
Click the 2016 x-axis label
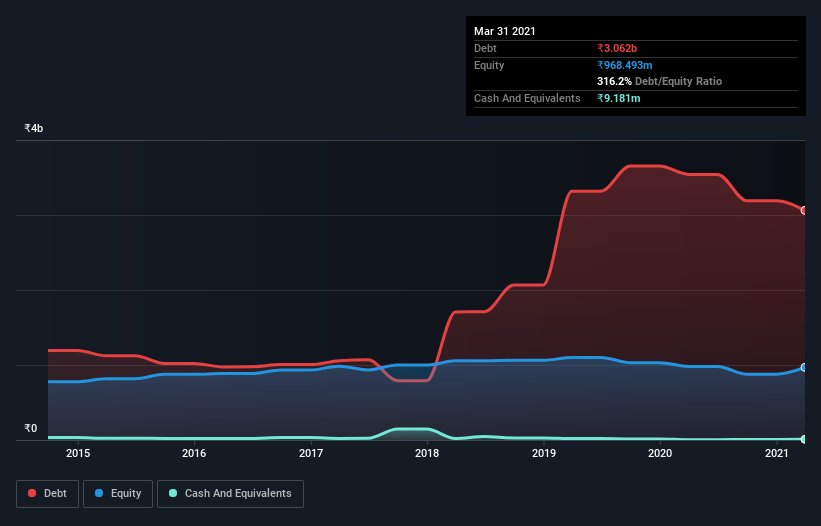click(x=194, y=453)
